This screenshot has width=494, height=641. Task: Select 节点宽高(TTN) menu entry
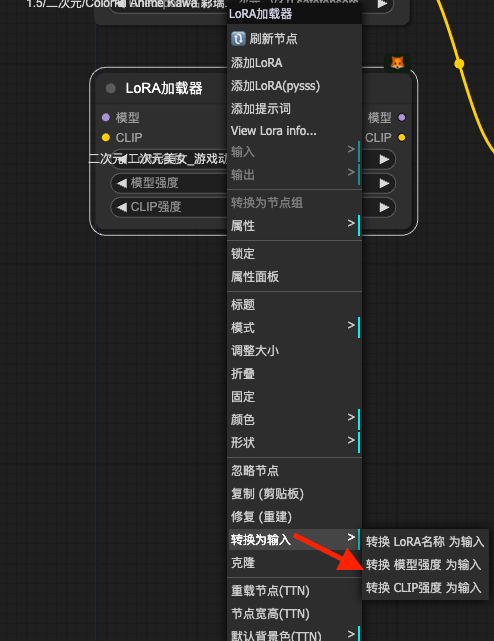point(294,614)
